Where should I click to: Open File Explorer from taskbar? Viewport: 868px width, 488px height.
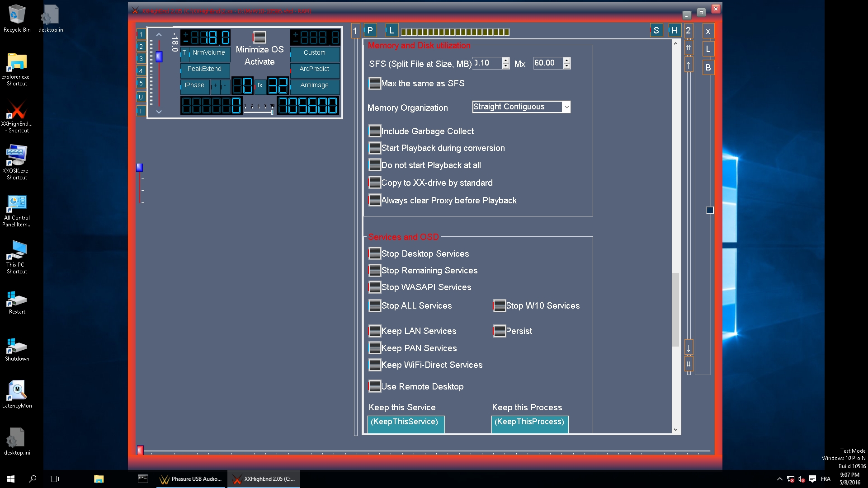[x=99, y=479]
